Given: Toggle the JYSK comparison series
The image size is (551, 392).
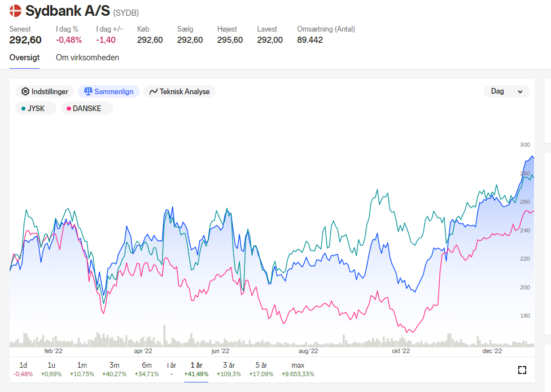Looking at the screenshot, I should pyautogui.click(x=36, y=108).
